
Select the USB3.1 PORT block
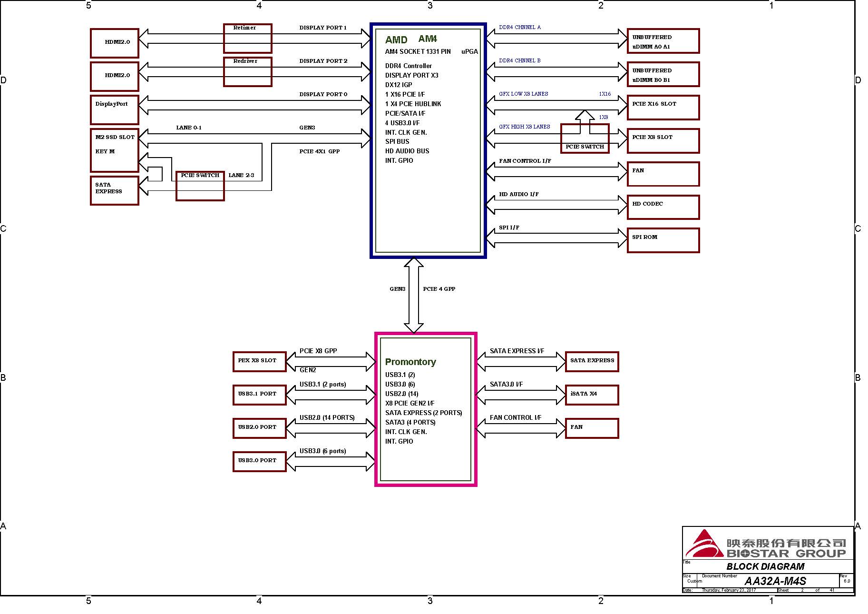coord(259,395)
